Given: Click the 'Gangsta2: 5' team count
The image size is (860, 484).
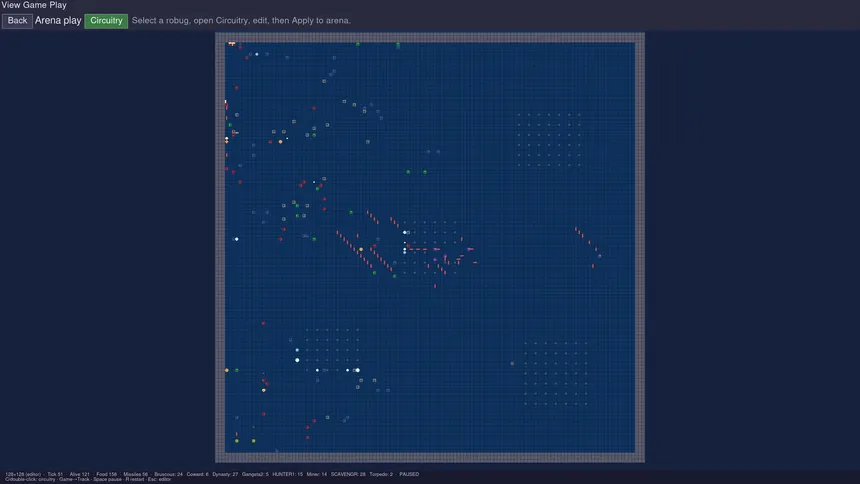Looking at the screenshot, I should click(x=255, y=475).
